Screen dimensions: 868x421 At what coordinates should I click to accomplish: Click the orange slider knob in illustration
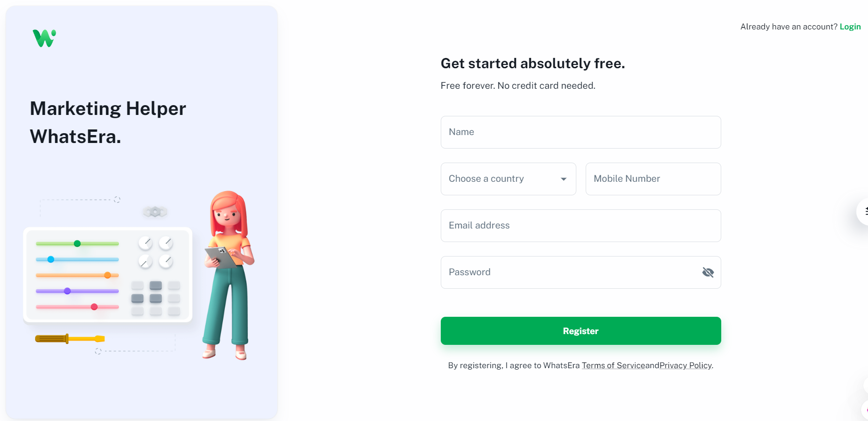(108, 275)
